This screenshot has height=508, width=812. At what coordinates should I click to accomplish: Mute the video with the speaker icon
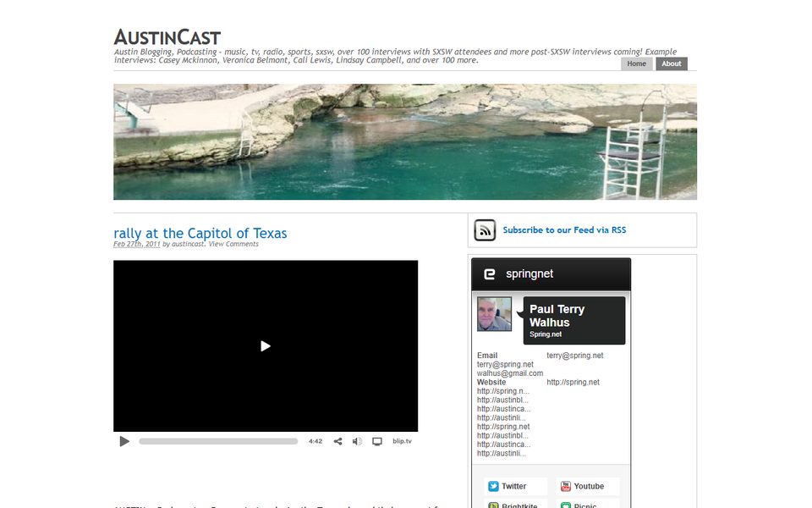click(x=356, y=440)
